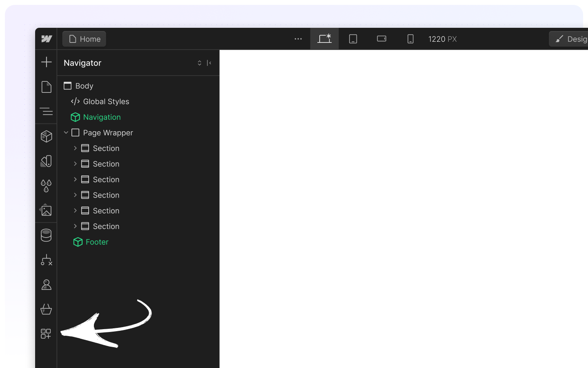588x368 pixels.
Task: Expand the third Section under Page Wrapper
Action: point(75,179)
